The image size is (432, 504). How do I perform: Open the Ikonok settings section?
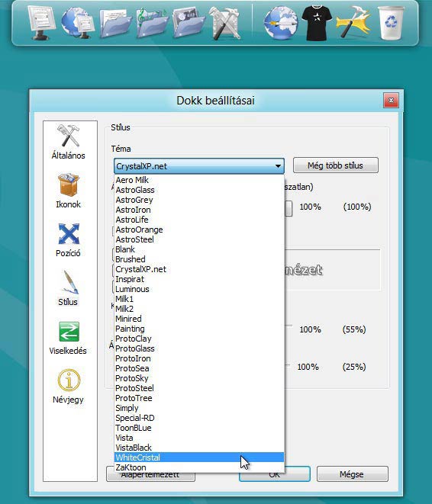pyautogui.click(x=69, y=191)
